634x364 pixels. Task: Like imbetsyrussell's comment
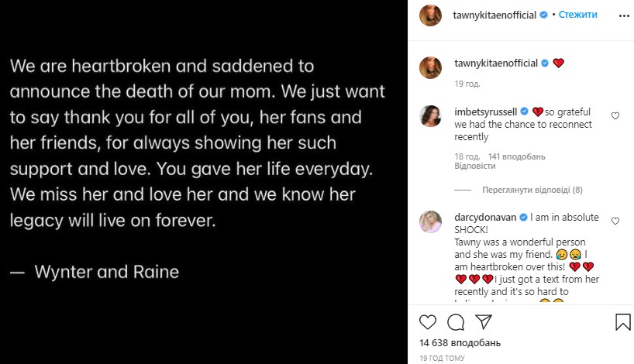[x=615, y=116]
